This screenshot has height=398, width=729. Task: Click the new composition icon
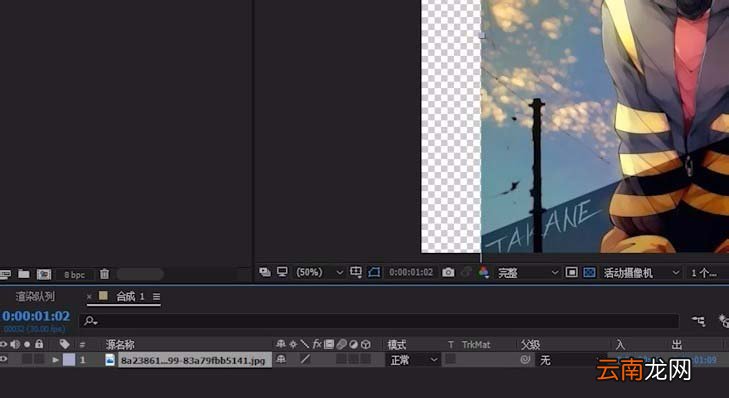coord(44,274)
